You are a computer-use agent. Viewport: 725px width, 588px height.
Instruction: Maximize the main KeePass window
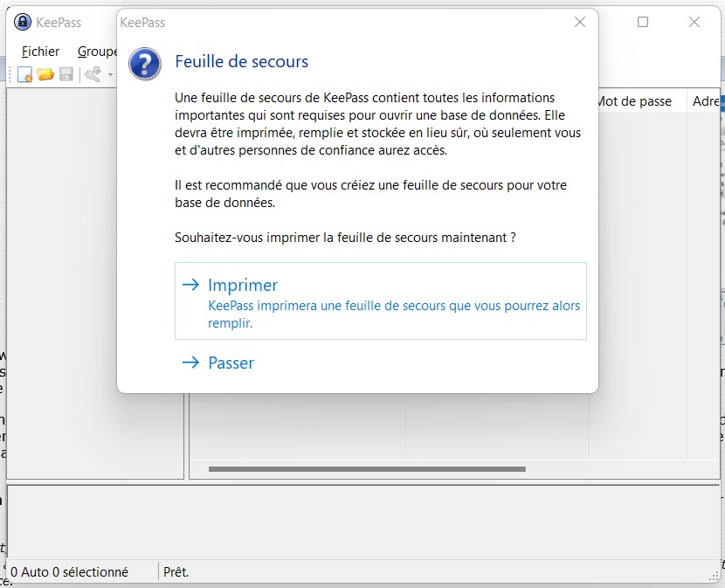[643, 23]
